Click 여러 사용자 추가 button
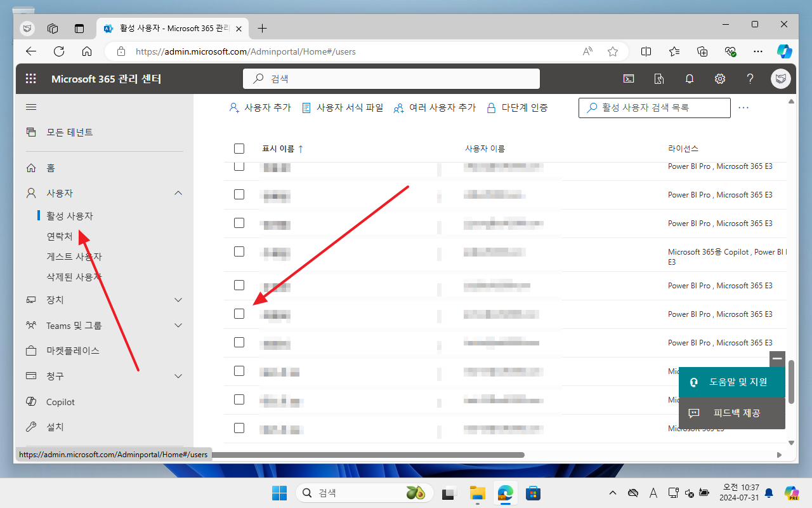 435,108
